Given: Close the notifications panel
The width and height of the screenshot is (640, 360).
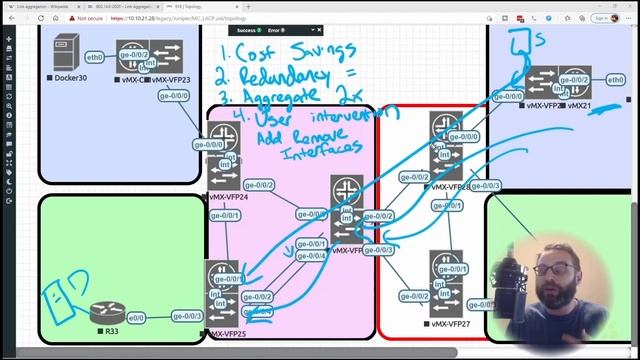Looking at the screenshot, I should 319,30.
